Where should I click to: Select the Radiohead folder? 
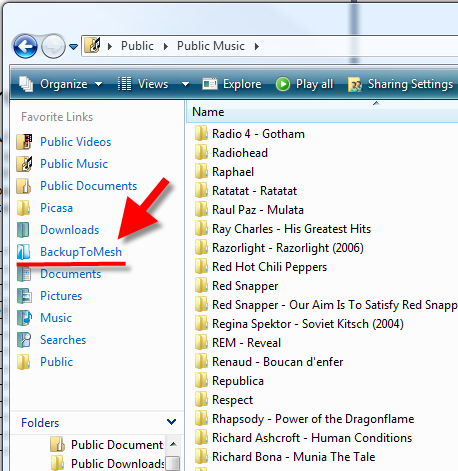pos(240,153)
